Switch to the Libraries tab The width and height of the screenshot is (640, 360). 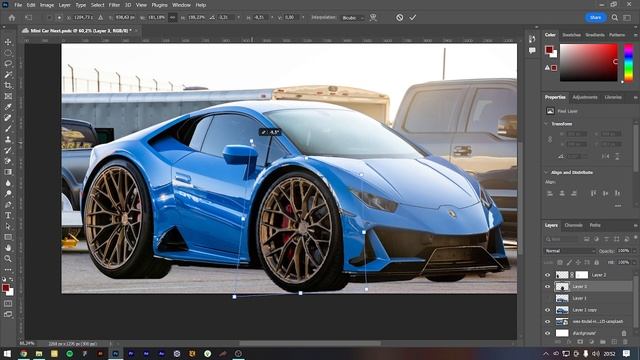(613, 97)
